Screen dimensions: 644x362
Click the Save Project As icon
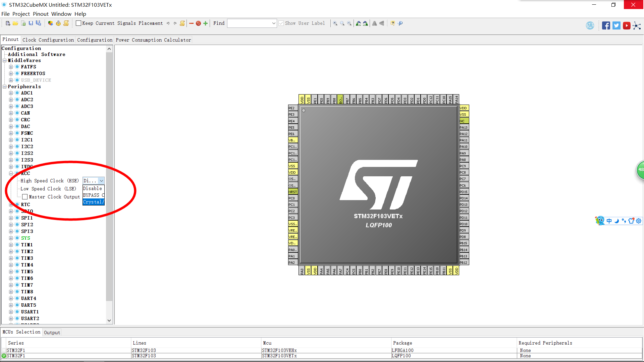tap(39, 23)
